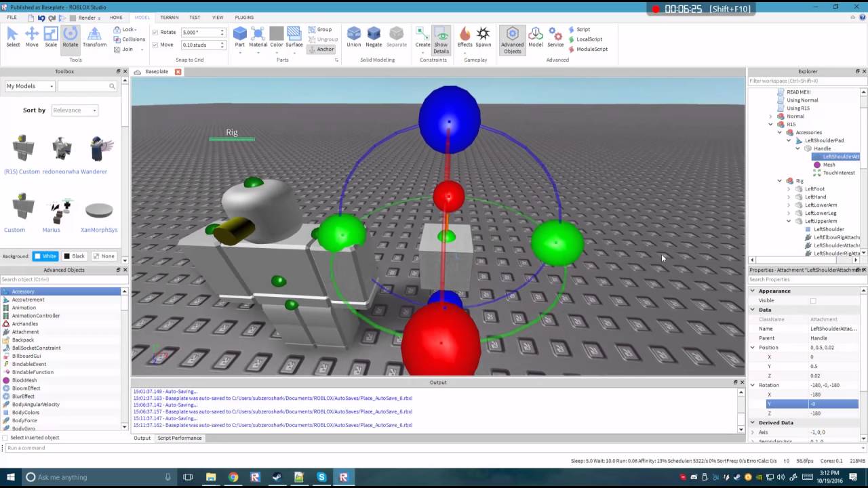Open Skype from the taskbar
This screenshot has width=868, height=488.
321,477
